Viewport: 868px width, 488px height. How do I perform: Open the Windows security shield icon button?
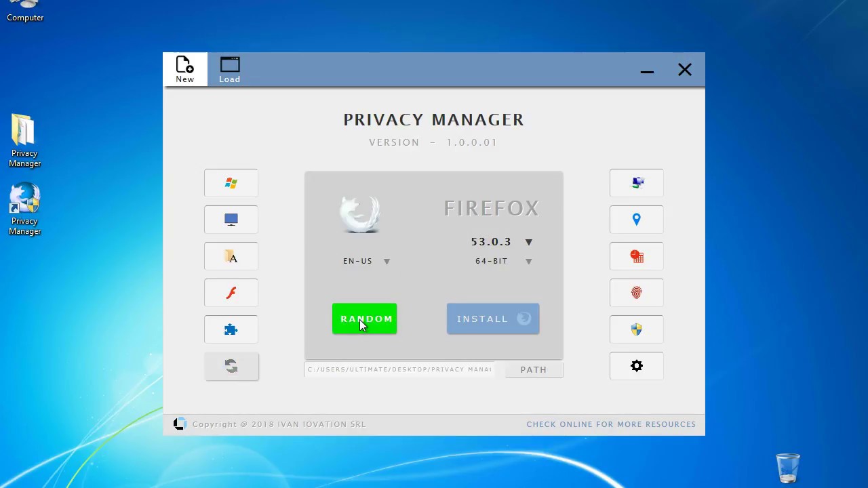[637, 329]
